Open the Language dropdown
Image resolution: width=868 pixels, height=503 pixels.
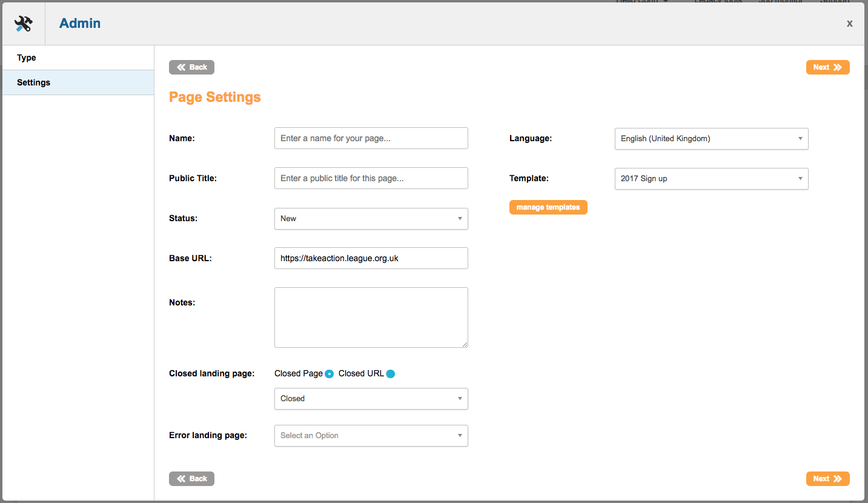(711, 139)
